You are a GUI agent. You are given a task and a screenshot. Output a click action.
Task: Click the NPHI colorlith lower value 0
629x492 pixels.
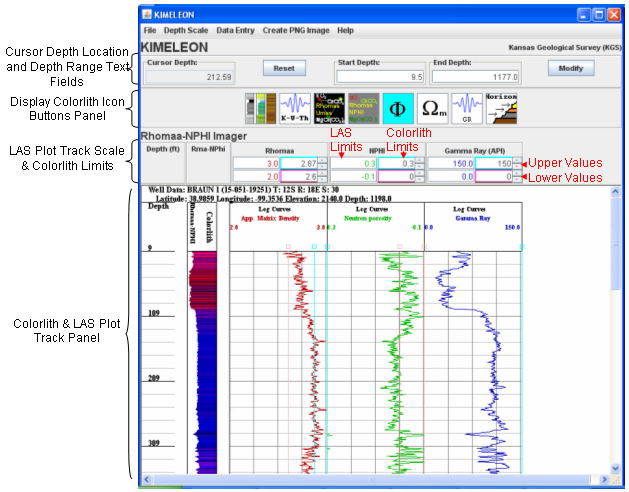[397, 177]
